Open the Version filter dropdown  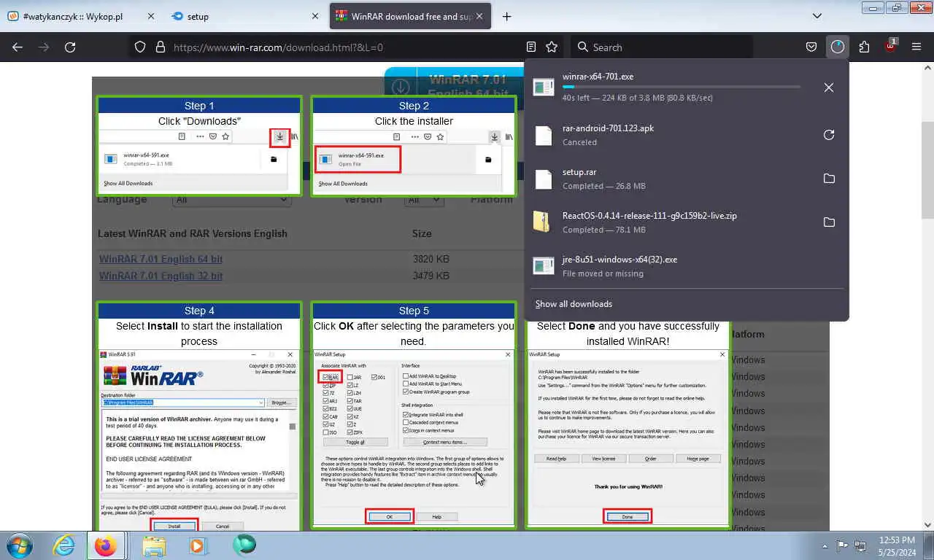423,200
